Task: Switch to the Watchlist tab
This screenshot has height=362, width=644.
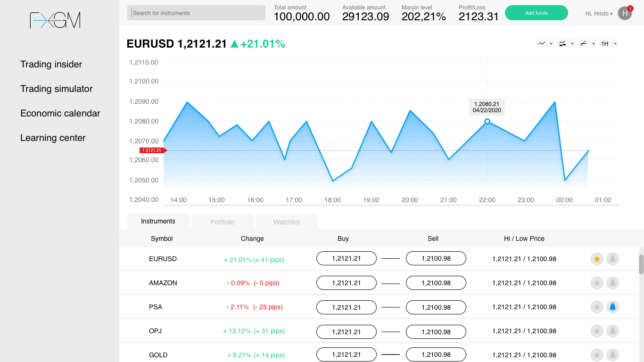Action: click(287, 222)
